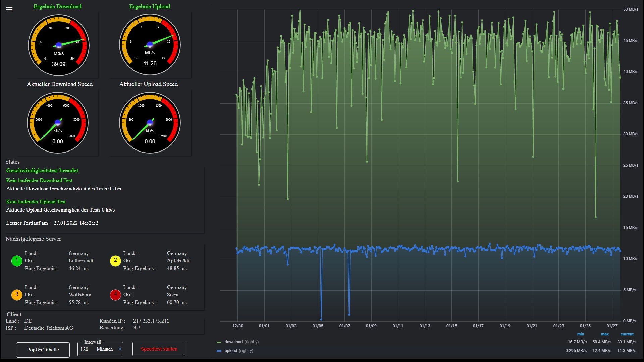
Task: Click the blue upload legend color swatch
Action: [219, 351]
